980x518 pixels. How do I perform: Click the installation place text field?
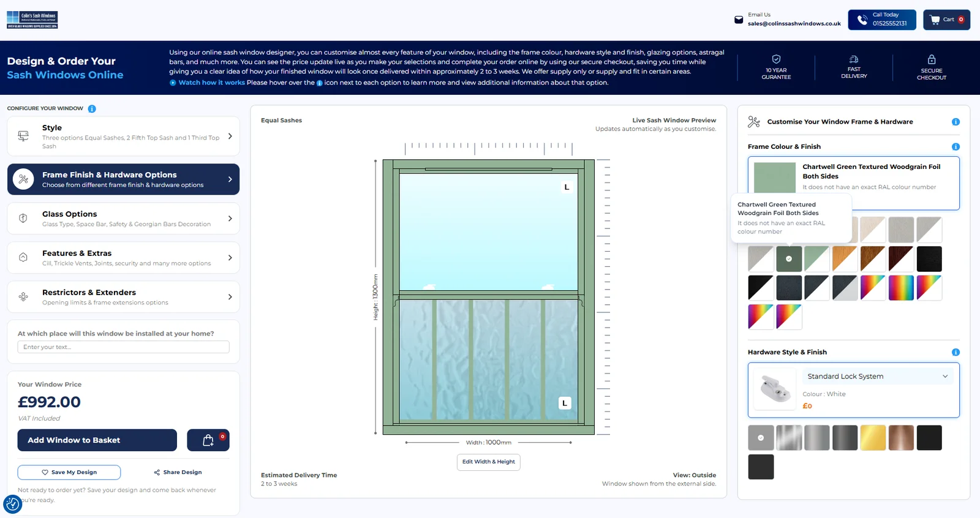pos(123,347)
